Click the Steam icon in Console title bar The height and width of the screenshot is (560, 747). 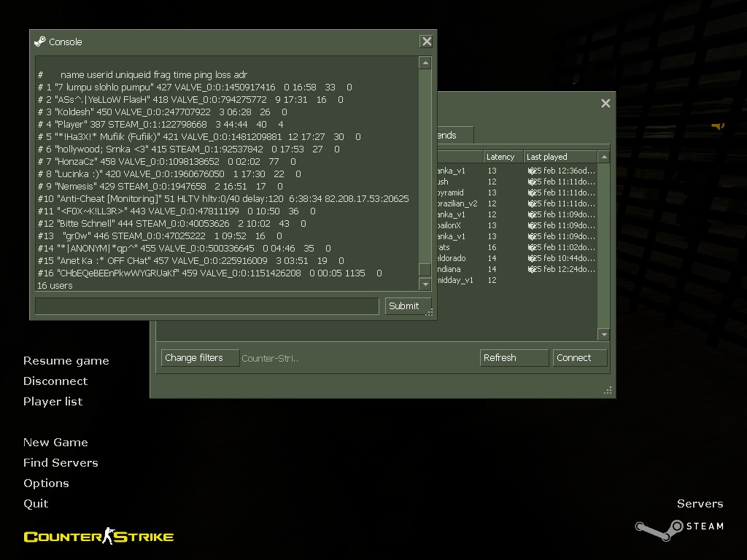[40, 42]
